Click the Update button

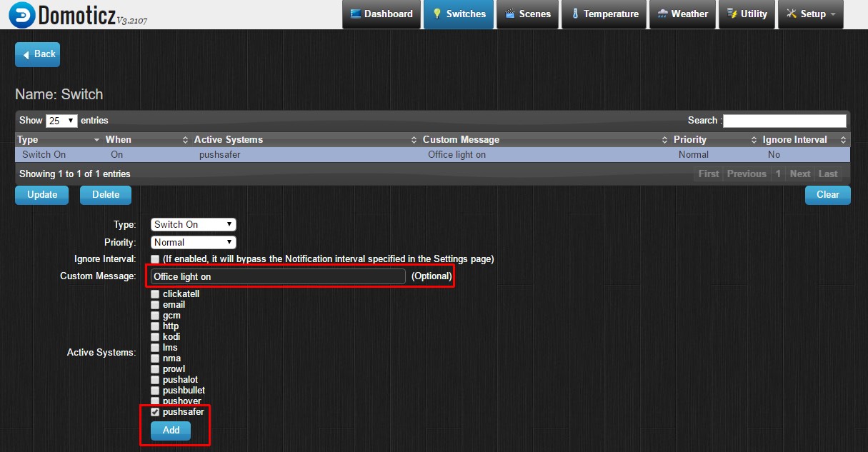42,195
